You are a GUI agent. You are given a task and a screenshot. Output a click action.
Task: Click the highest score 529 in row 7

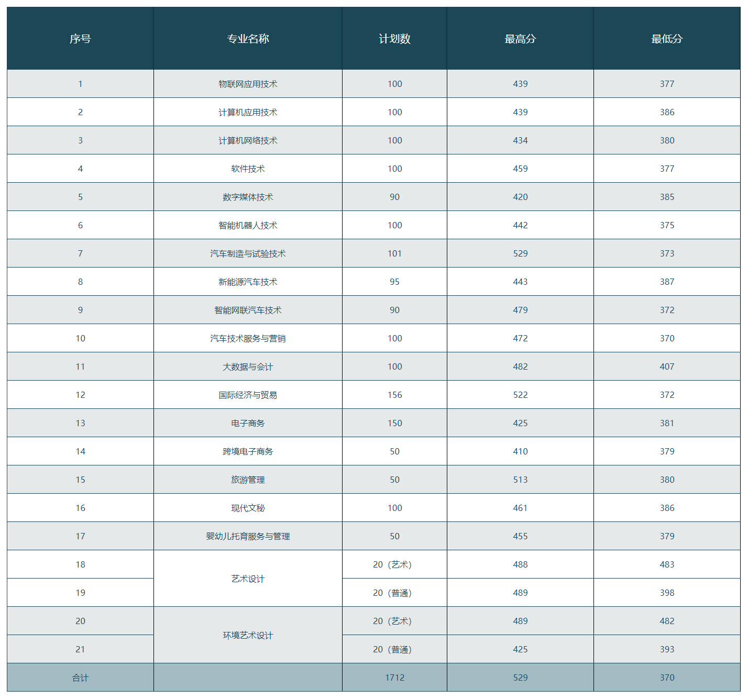[520, 253]
